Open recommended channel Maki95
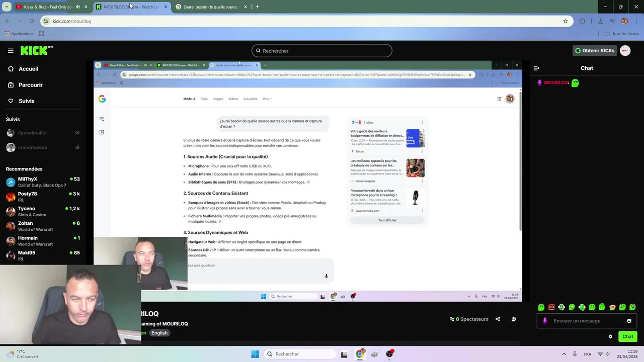This screenshot has height=362, width=644. coord(43,255)
